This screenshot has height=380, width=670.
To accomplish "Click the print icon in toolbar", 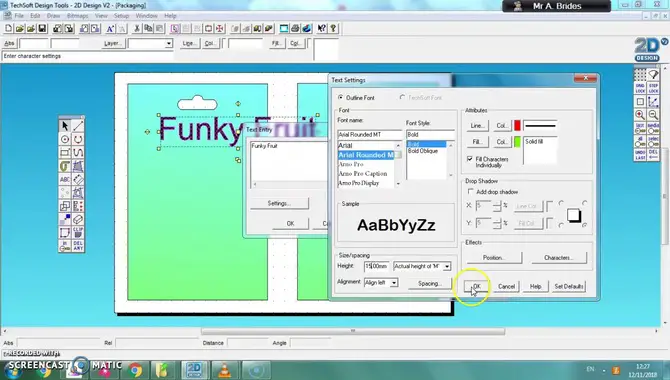I will click(295, 29).
